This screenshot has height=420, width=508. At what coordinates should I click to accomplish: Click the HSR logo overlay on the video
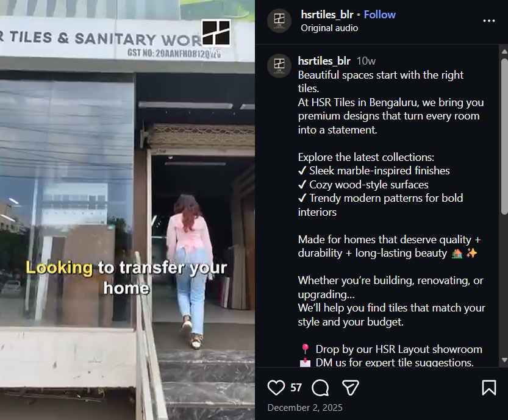216,33
